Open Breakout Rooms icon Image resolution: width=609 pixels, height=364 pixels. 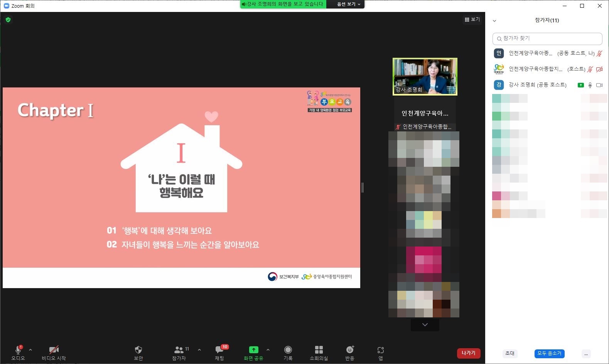pyautogui.click(x=319, y=350)
